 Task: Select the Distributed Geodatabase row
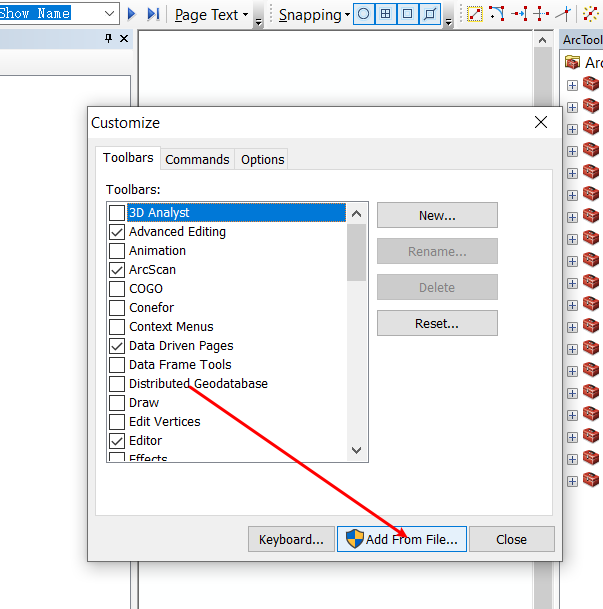coord(227,384)
